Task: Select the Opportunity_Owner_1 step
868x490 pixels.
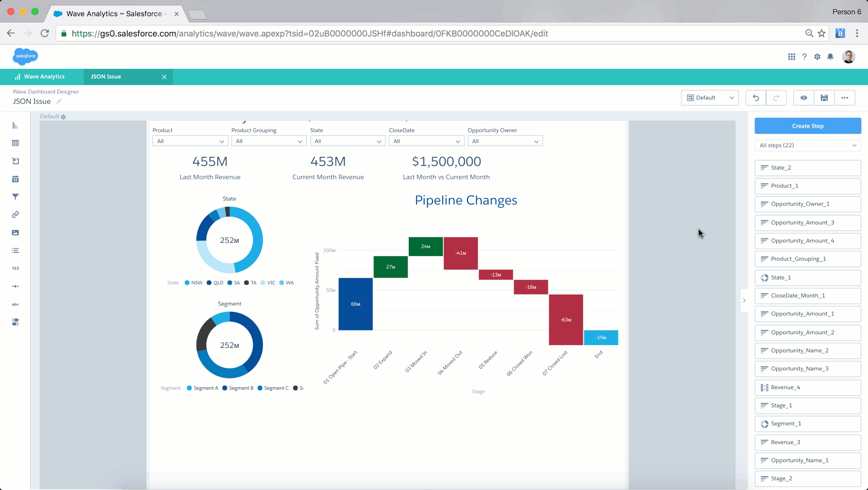Action: [x=808, y=204]
